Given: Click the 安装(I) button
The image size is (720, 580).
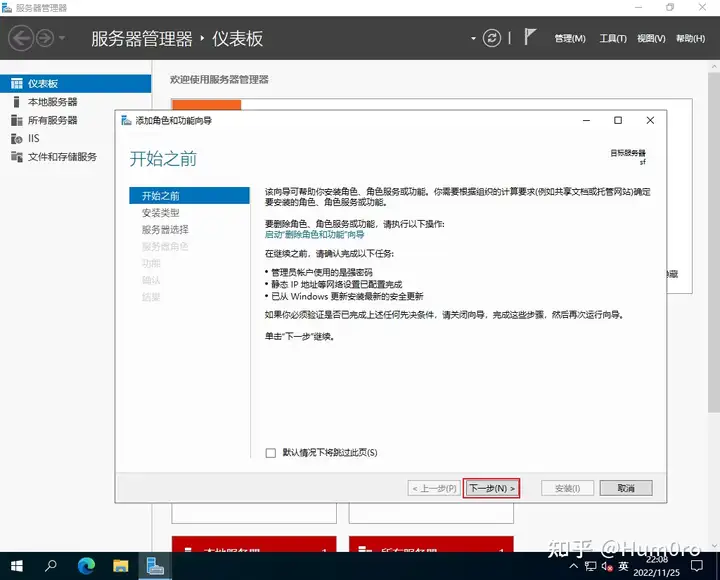Looking at the screenshot, I should point(568,488).
